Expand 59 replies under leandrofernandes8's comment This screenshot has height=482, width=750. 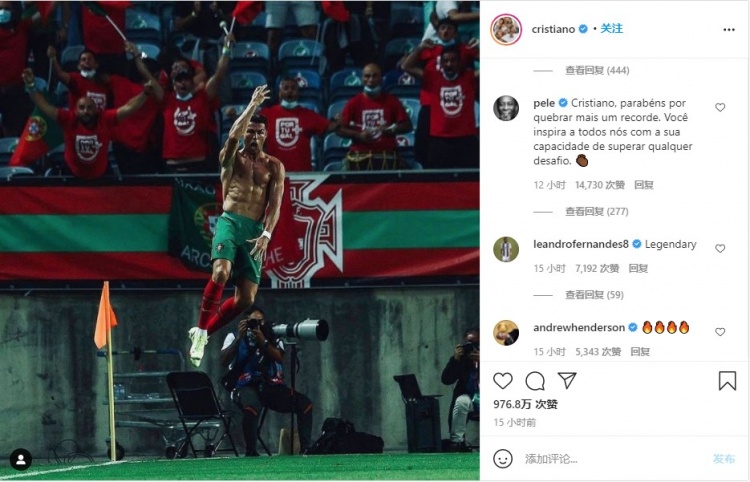(x=594, y=294)
